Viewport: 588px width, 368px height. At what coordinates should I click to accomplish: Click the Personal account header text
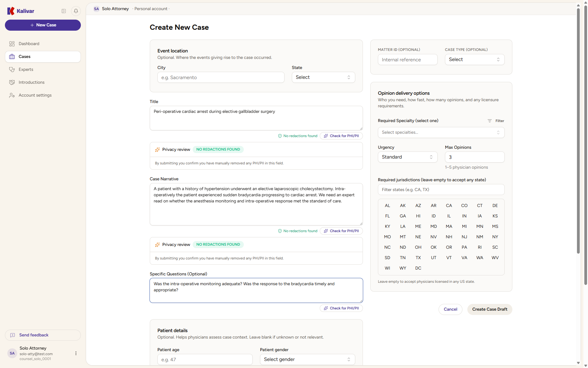[151, 9]
